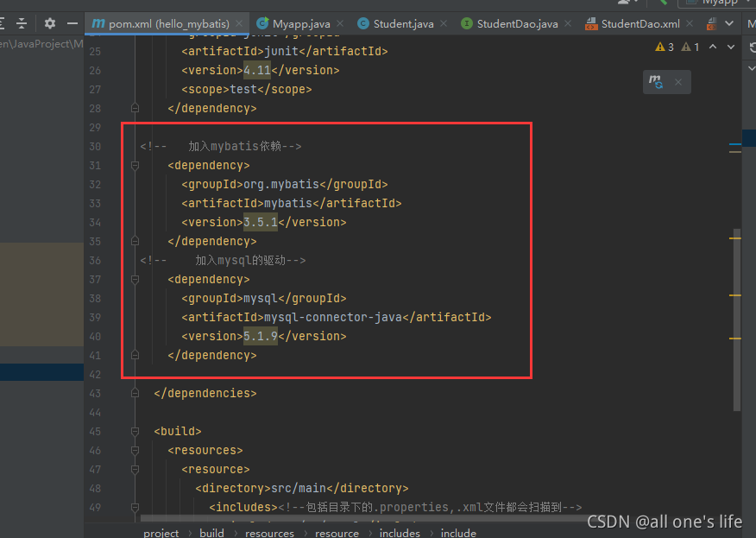Screen dimensions: 756x538
Task: Click artifactId mysql-connector-java text
Action: pyautogui.click(x=332, y=318)
